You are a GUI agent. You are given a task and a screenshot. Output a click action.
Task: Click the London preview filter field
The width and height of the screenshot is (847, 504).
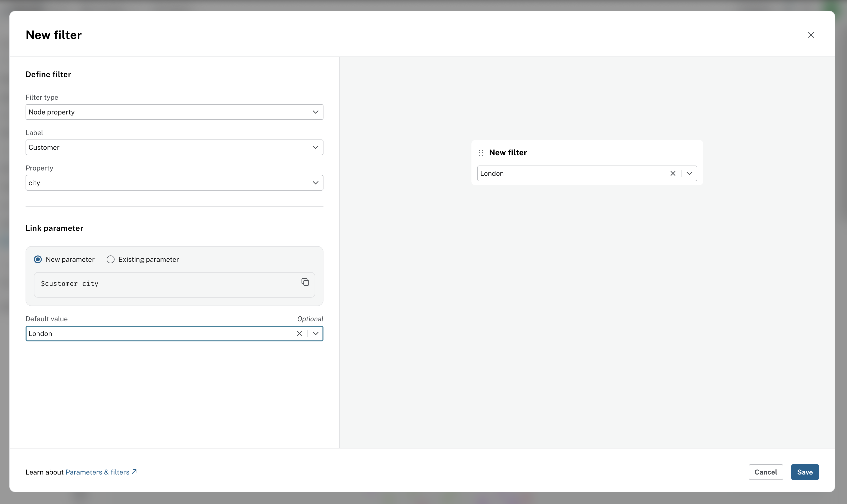pos(571,174)
